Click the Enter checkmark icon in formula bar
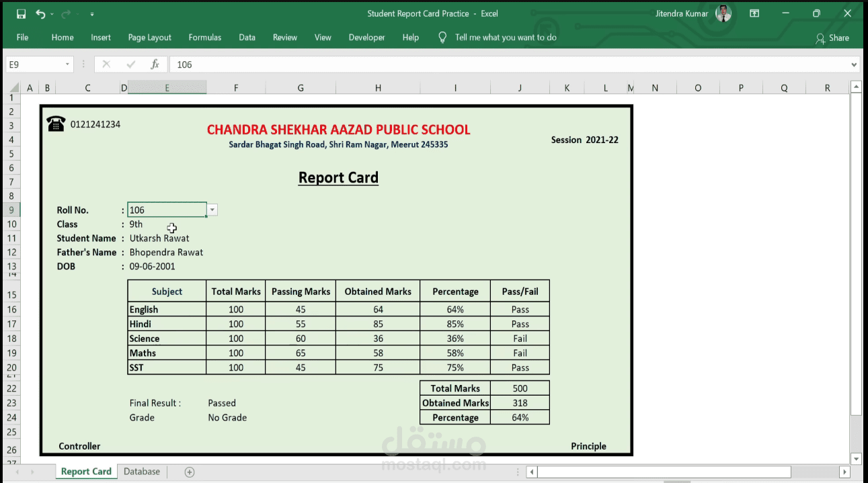The width and height of the screenshot is (868, 483). pos(131,64)
